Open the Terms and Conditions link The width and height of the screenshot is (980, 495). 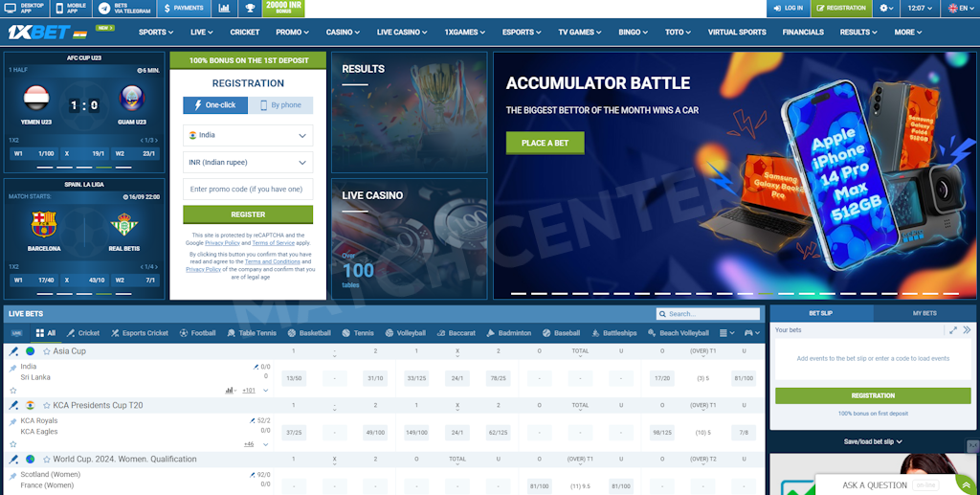coord(272,262)
